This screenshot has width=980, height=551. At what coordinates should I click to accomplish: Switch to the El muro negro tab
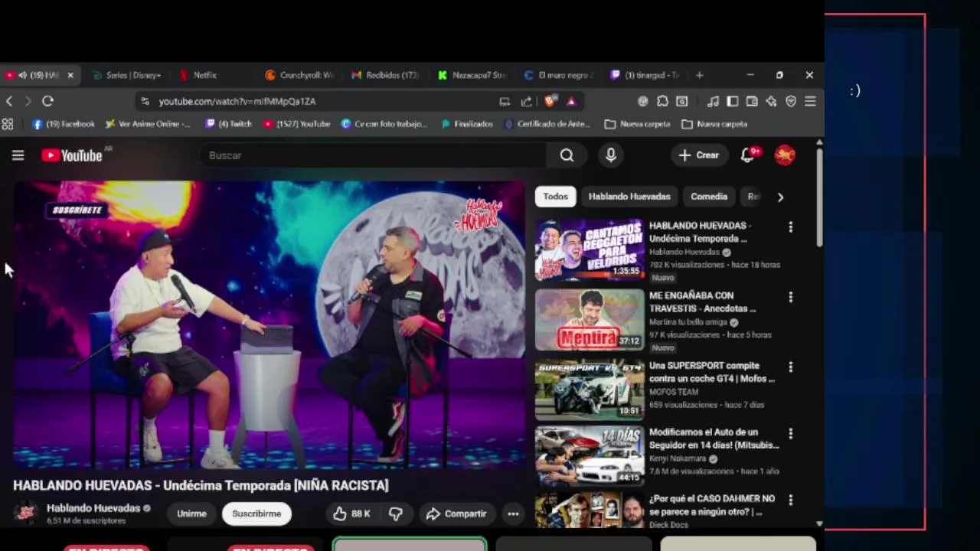tap(558, 75)
